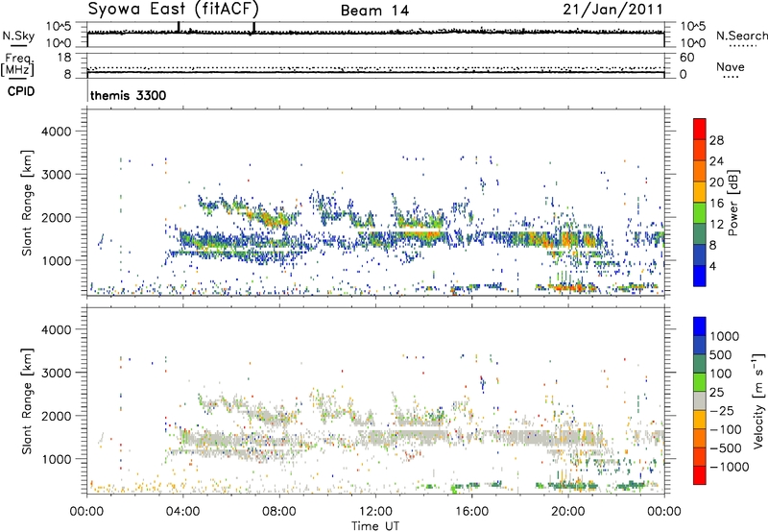
Task: Click the '4' tick on the Power scale
Action: pos(712,266)
